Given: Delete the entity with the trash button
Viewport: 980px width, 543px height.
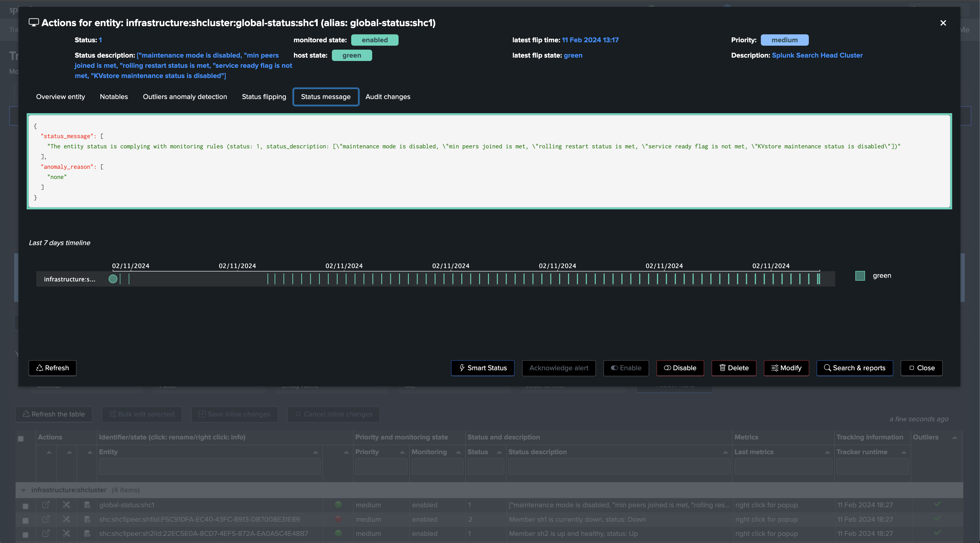Looking at the screenshot, I should pyautogui.click(x=734, y=368).
